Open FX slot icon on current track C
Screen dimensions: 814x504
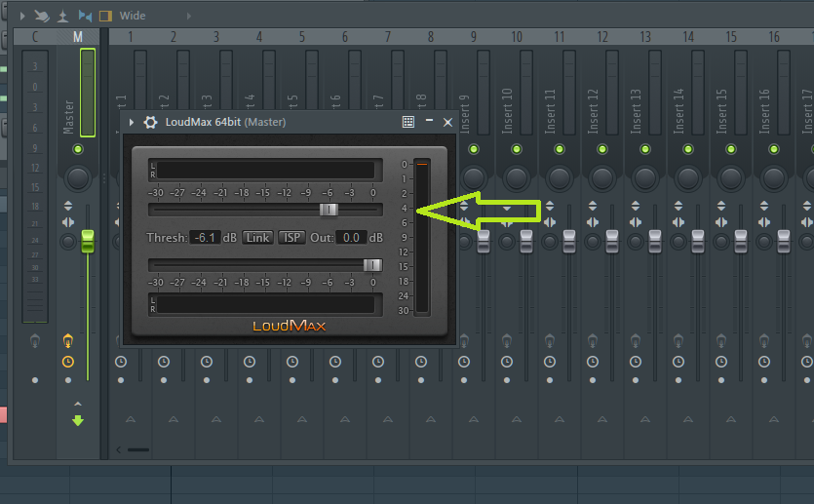35,341
